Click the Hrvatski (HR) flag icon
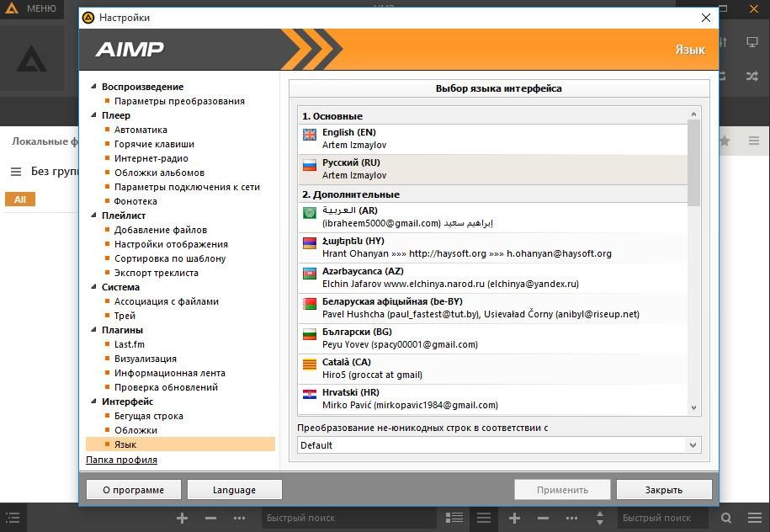Screen dimensions: 770x532 point(310,394)
